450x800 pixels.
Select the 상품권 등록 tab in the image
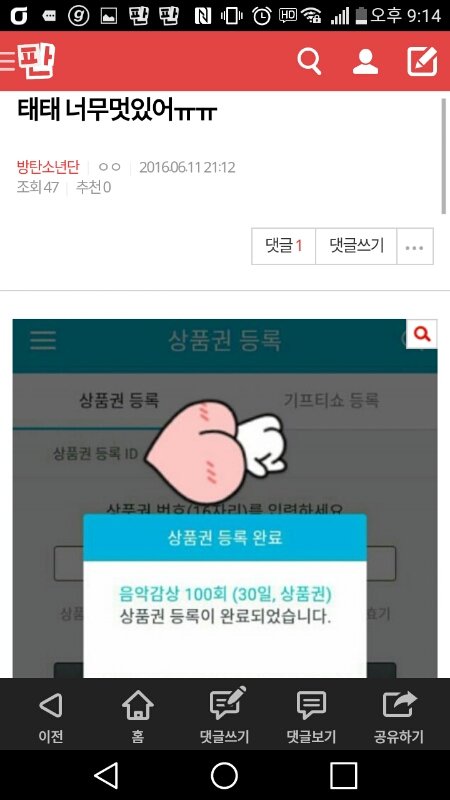(x=119, y=399)
